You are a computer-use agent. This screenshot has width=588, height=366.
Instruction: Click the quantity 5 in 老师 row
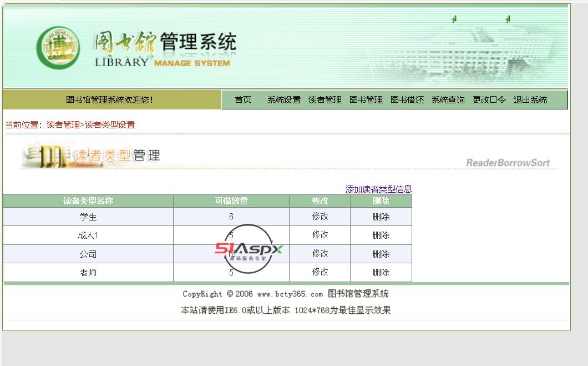click(231, 273)
